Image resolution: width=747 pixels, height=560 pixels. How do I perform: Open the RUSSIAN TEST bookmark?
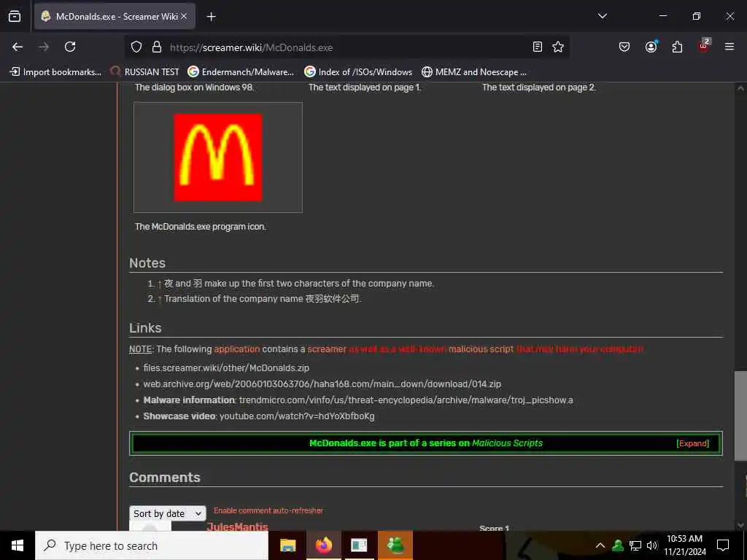click(x=145, y=72)
